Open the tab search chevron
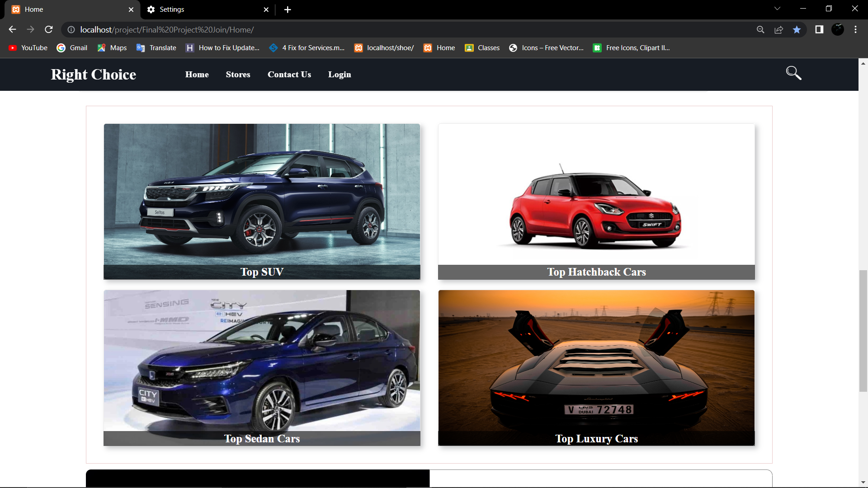Image resolution: width=868 pixels, height=488 pixels. (777, 8)
